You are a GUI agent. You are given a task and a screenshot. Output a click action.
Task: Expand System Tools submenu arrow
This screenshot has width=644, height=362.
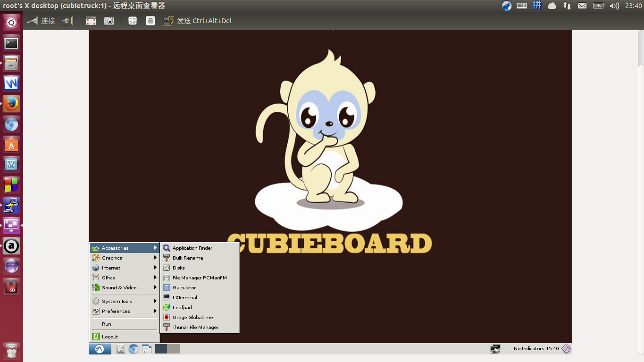pos(155,301)
